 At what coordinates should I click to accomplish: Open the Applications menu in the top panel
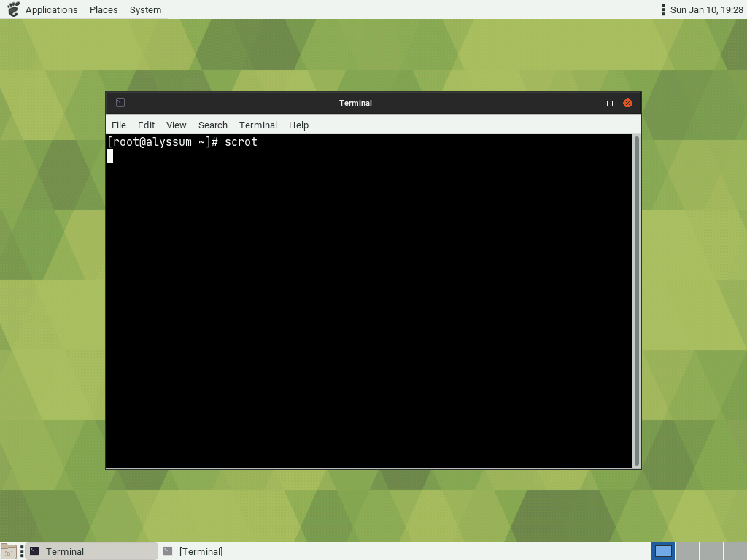click(52, 9)
